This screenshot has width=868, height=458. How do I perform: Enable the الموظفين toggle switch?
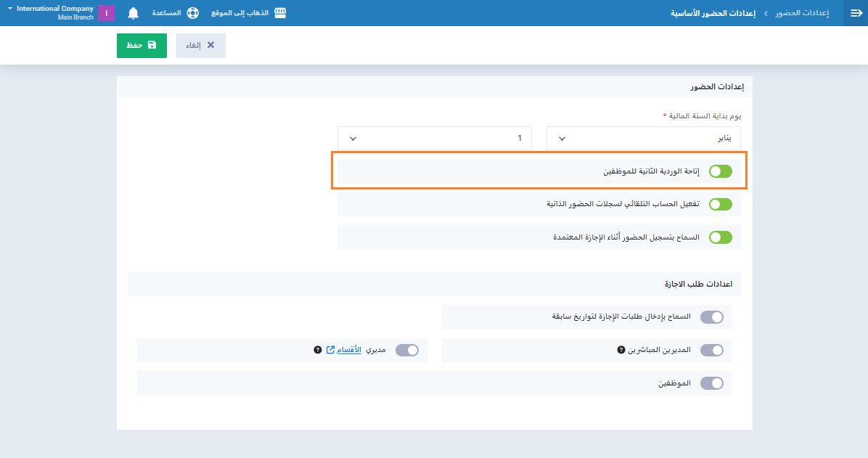click(x=712, y=383)
